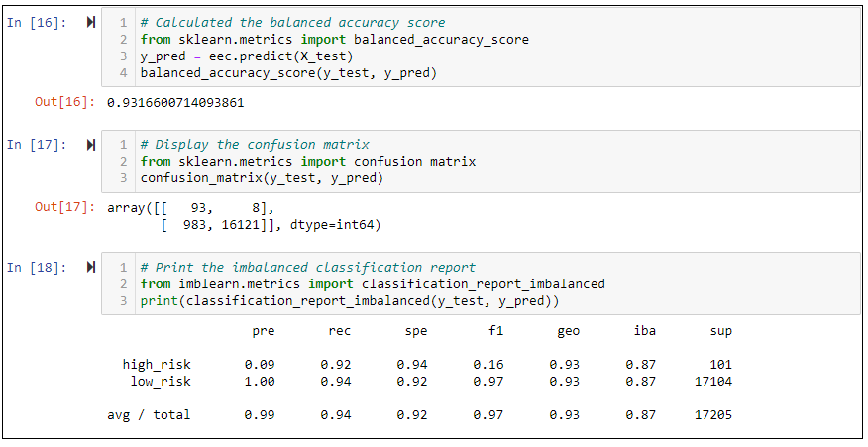868x447 pixels.
Task: Click the high_risk row label
Action: click(x=157, y=365)
